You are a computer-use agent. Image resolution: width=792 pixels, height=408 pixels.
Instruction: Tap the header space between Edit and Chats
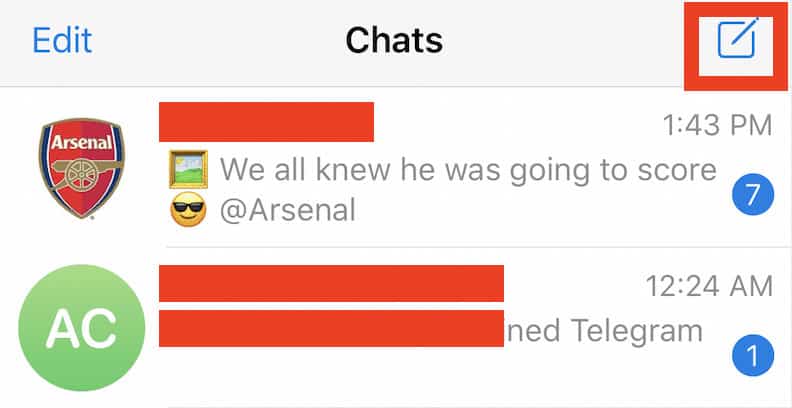click(x=219, y=40)
